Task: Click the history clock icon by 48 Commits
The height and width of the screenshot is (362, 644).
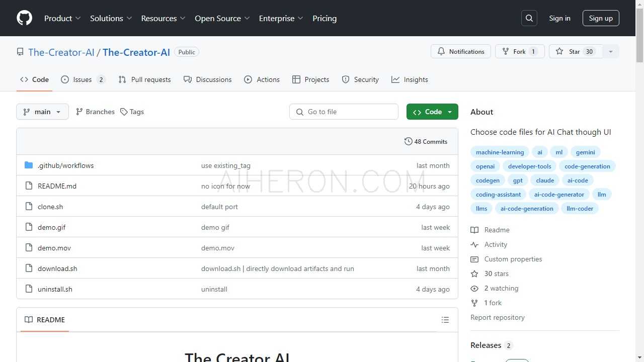Action: [x=409, y=141]
